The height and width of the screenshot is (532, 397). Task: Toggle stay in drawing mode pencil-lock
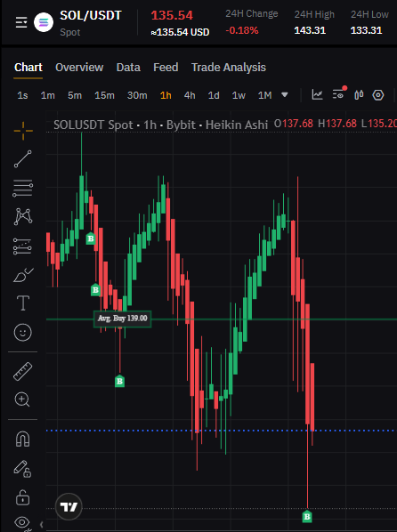[x=22, y=469]
